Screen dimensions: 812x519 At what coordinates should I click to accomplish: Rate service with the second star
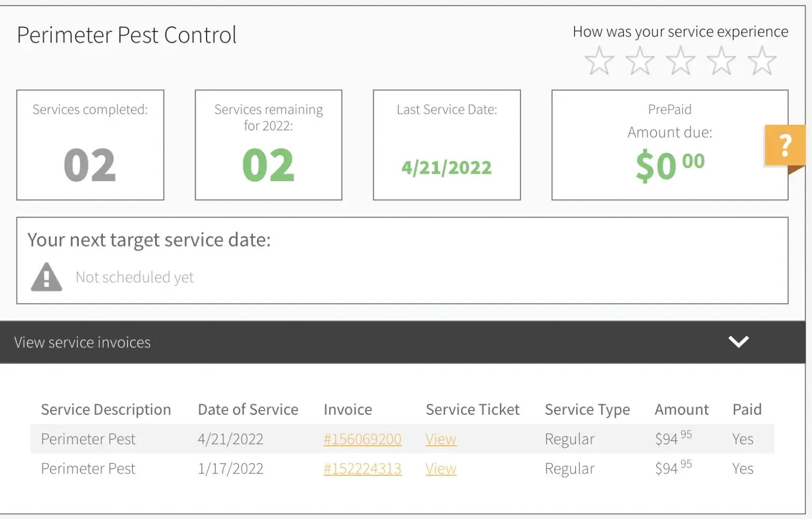640,61
